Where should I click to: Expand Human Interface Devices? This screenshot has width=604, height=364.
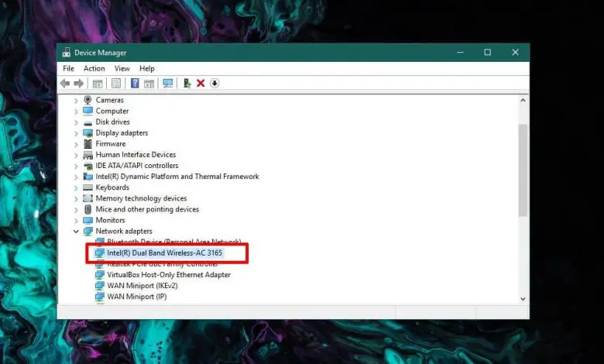point(76,155)
